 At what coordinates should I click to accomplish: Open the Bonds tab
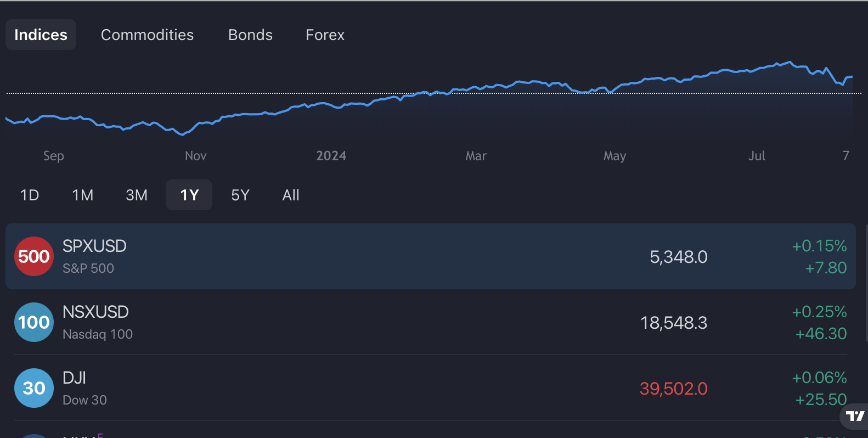click(250, 35)
